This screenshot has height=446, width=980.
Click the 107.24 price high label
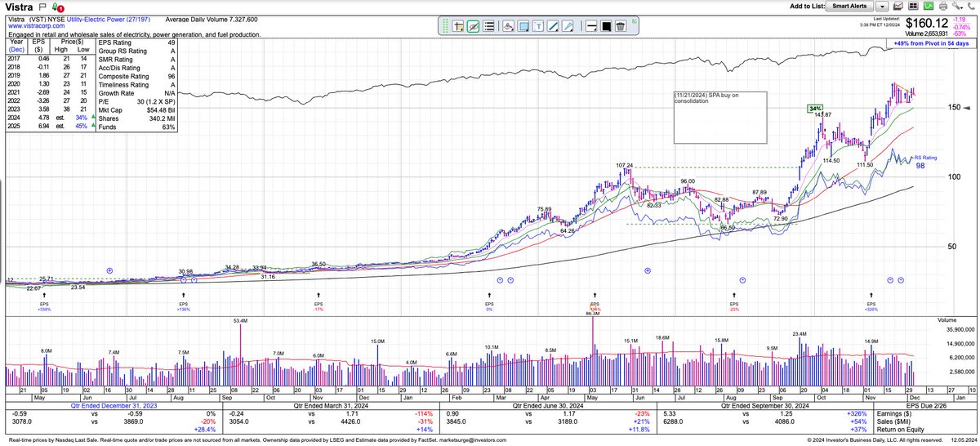(x=626, y=165)
